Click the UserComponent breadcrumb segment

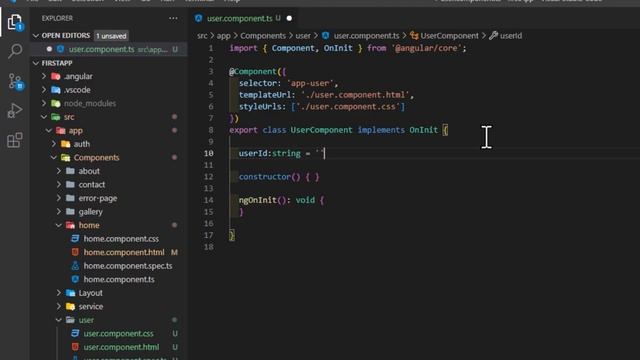point(449,36)
